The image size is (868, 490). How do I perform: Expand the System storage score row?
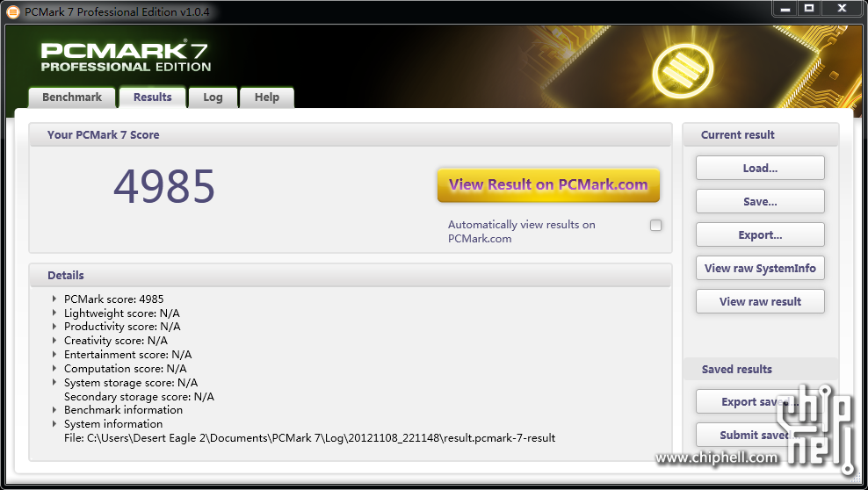click(54, 382)
